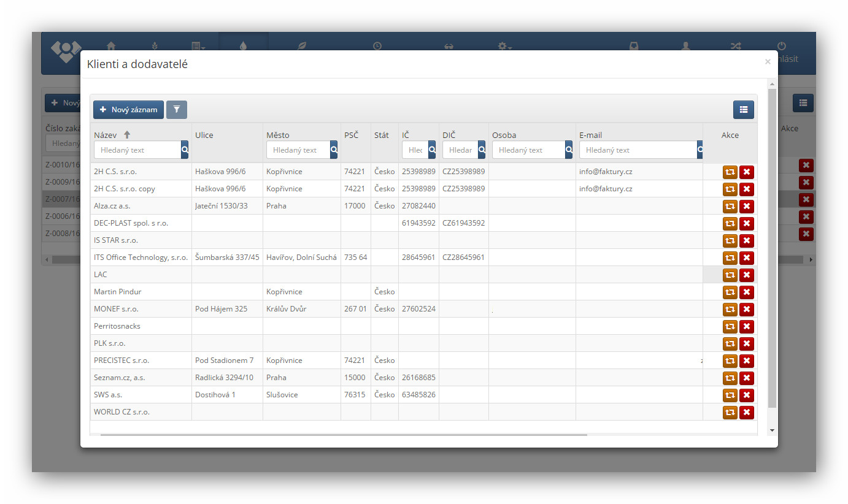This screenshot has height=504, width=848.
Task: Delete the WORLD CZ s.r.o. record
Action: (746, 412)
